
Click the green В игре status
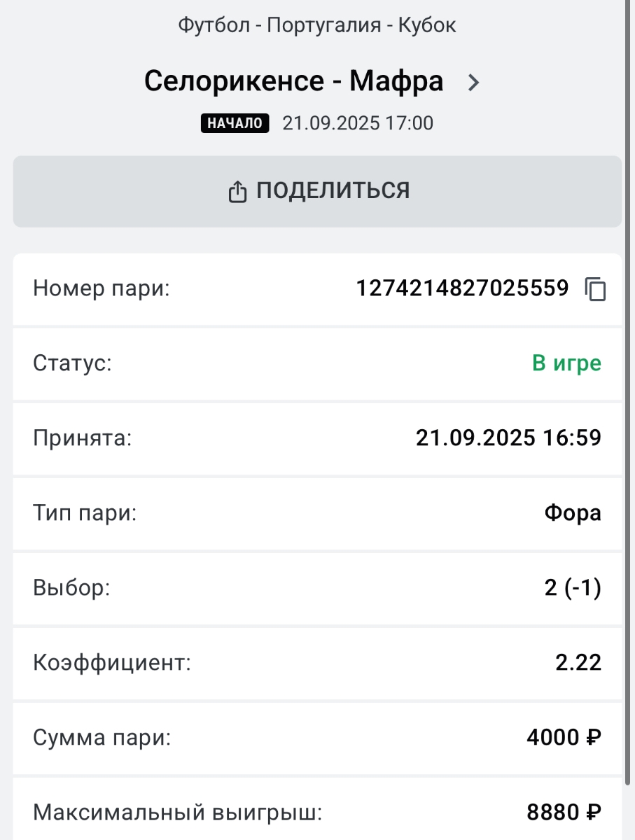pos(566,363)
